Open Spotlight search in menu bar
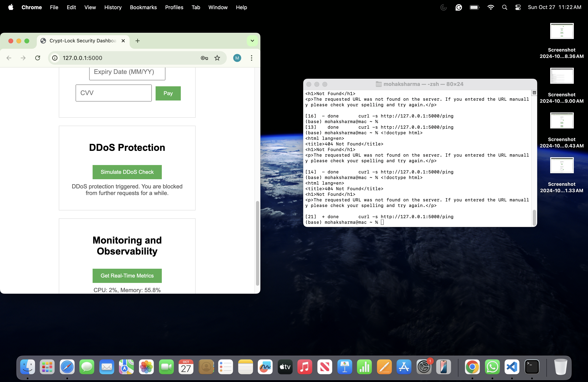Image resolution: width=588 pixels, height=382 pixels. tap(504, 7)
